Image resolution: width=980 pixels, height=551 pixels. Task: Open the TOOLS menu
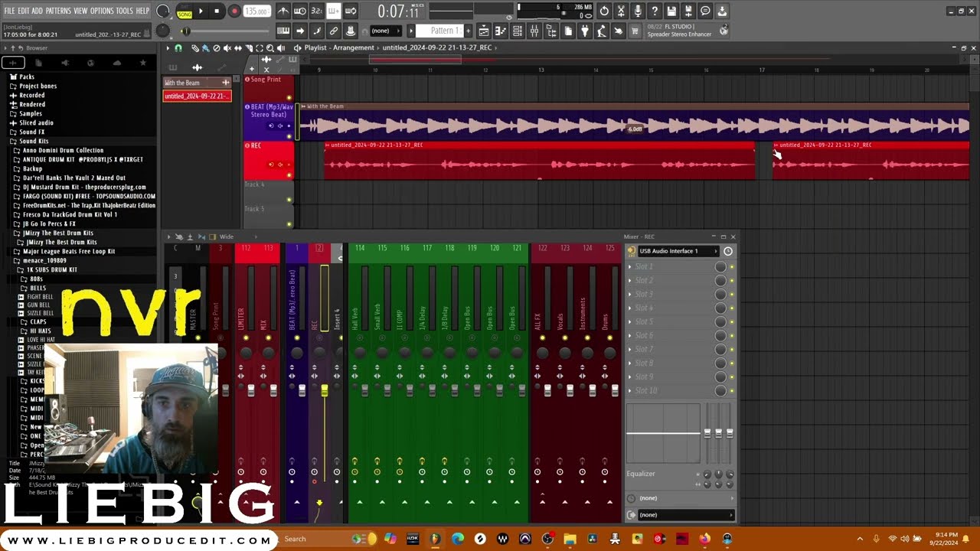[124, 11]
